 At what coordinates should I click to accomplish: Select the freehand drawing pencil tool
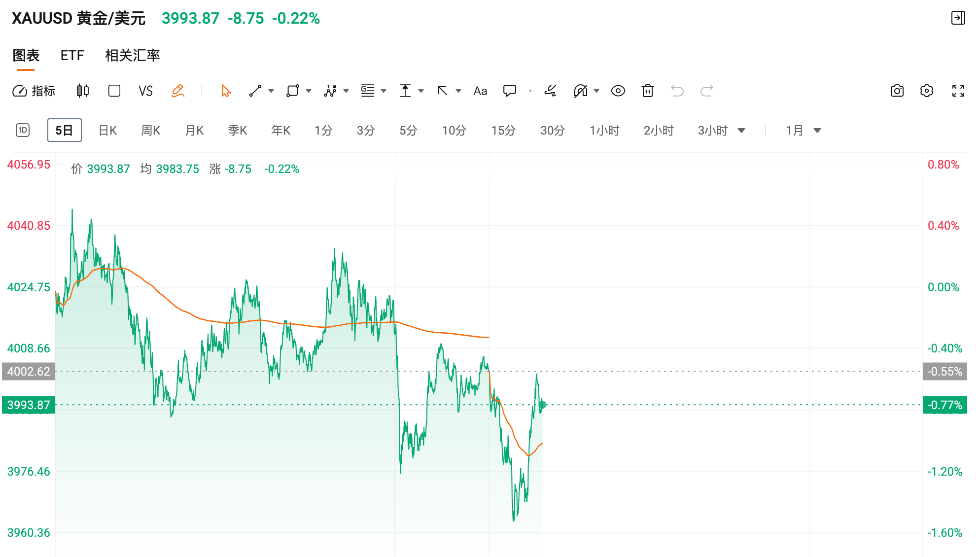click(178, 91)
